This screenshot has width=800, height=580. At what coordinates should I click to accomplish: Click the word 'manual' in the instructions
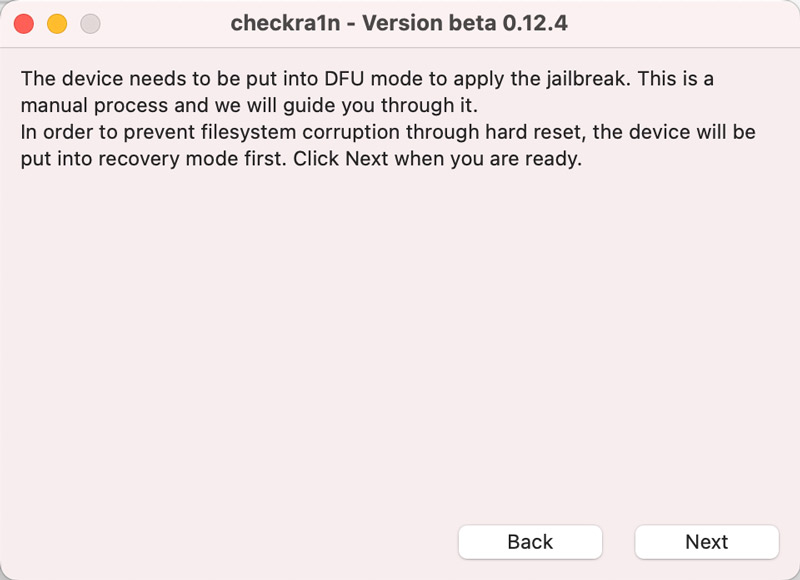[x=56, y=105]
